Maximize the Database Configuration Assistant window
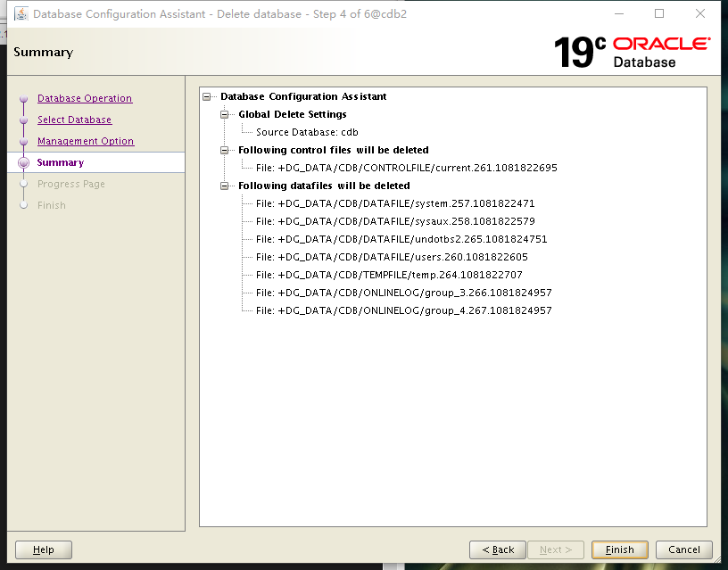The image size is (728, 570). [659, 14]
